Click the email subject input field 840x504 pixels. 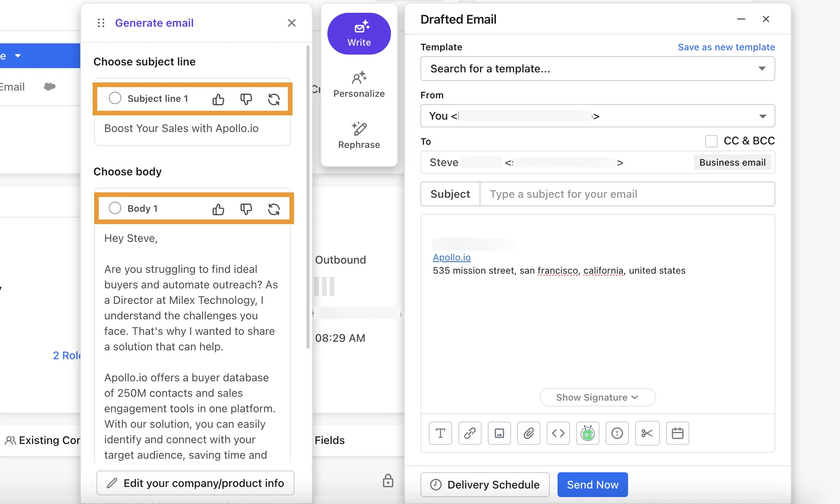point(627,194)
